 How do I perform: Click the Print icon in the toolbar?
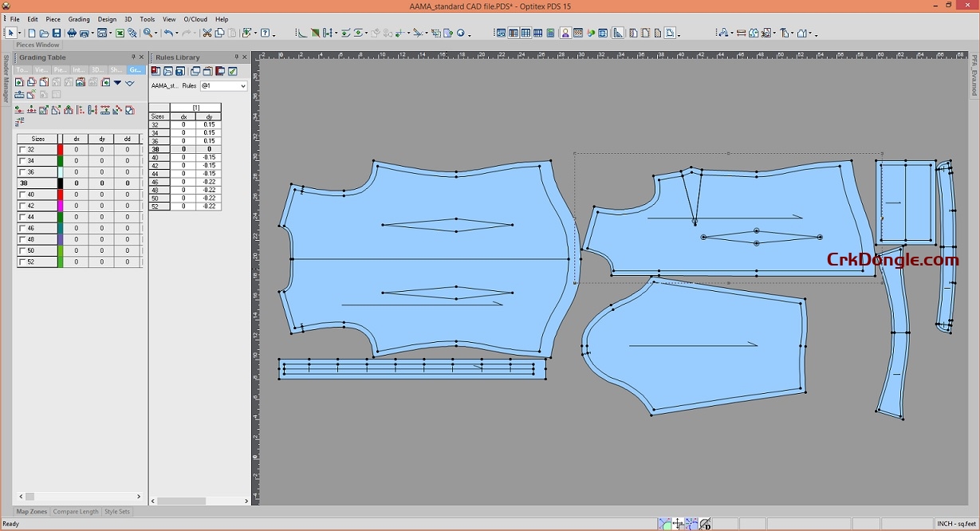[71, 33]
